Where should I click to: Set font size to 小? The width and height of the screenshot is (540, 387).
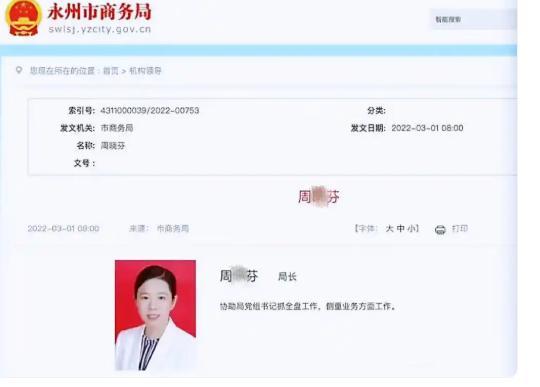coord(411,229)
